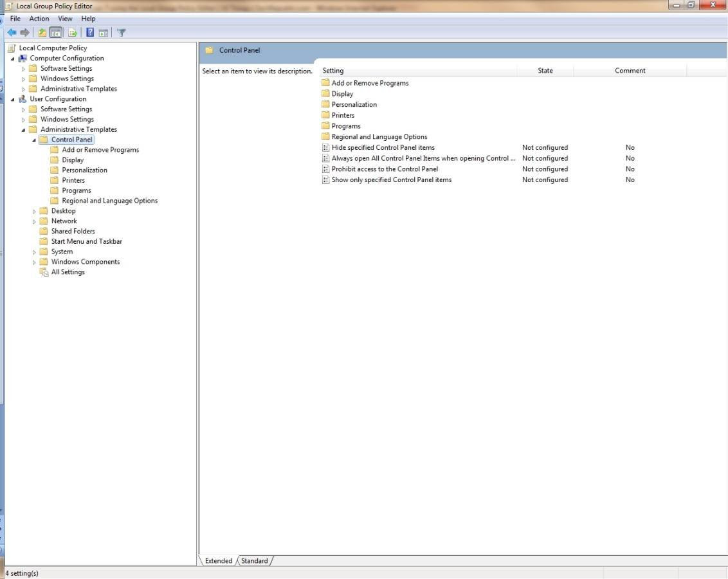This screenshot has height=579, width=728.
Task: Open the File menu
Action: coord(15,19)
